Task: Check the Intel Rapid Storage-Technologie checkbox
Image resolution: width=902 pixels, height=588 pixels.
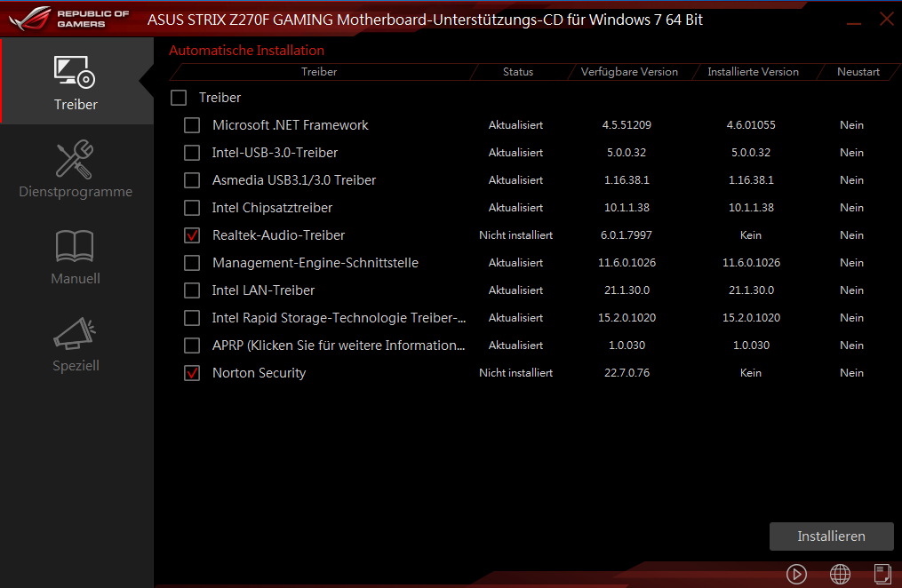Action: [192, 319]
